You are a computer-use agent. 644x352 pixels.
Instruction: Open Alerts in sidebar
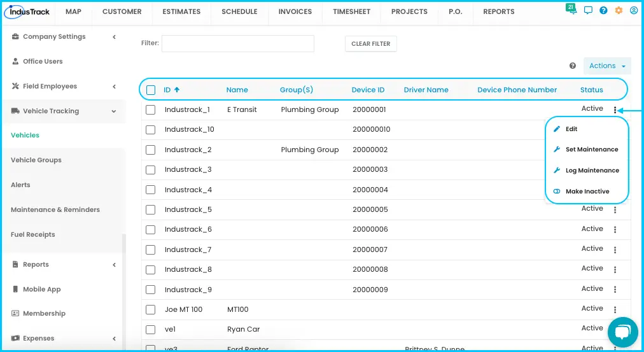click(20, 185)
